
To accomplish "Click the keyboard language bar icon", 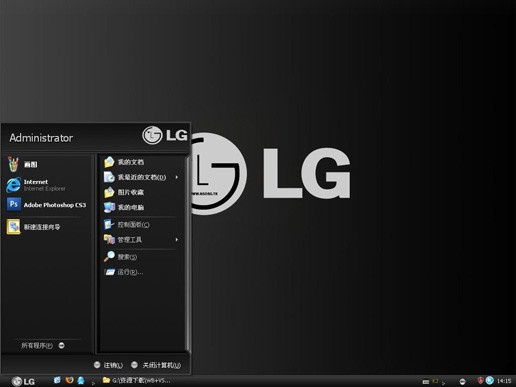I will click(x=426, y=382).
